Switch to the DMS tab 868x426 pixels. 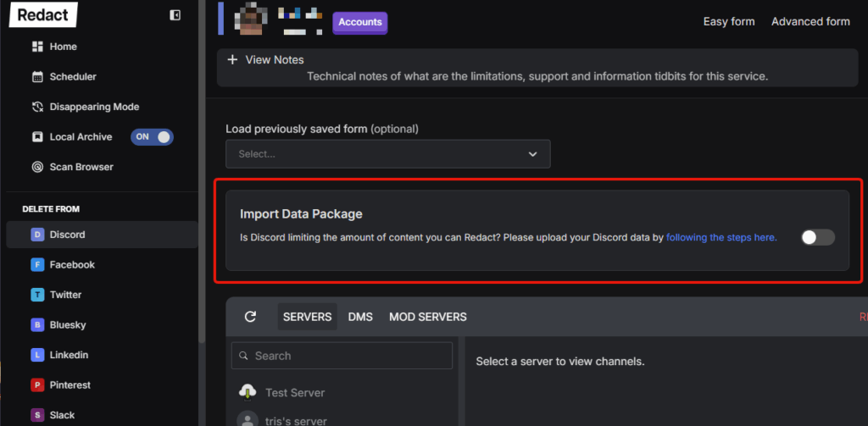click(x=362, y=317)
